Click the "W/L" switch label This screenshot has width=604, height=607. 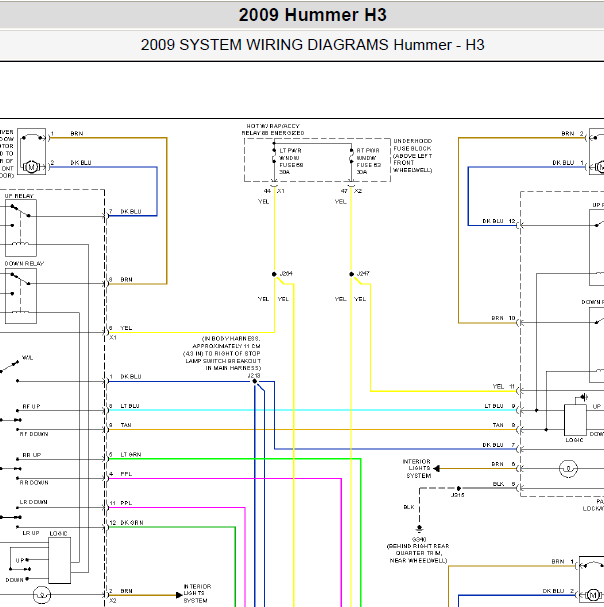pos(27,358)
